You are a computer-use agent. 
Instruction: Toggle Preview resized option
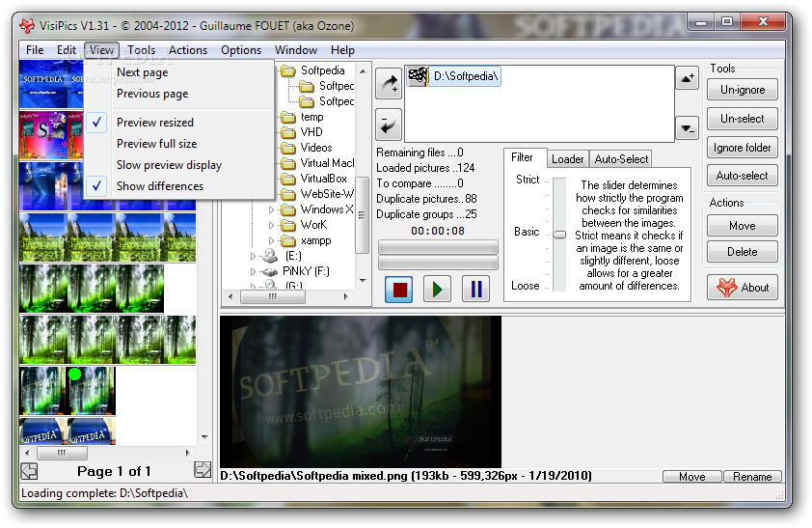click(178, 123)
